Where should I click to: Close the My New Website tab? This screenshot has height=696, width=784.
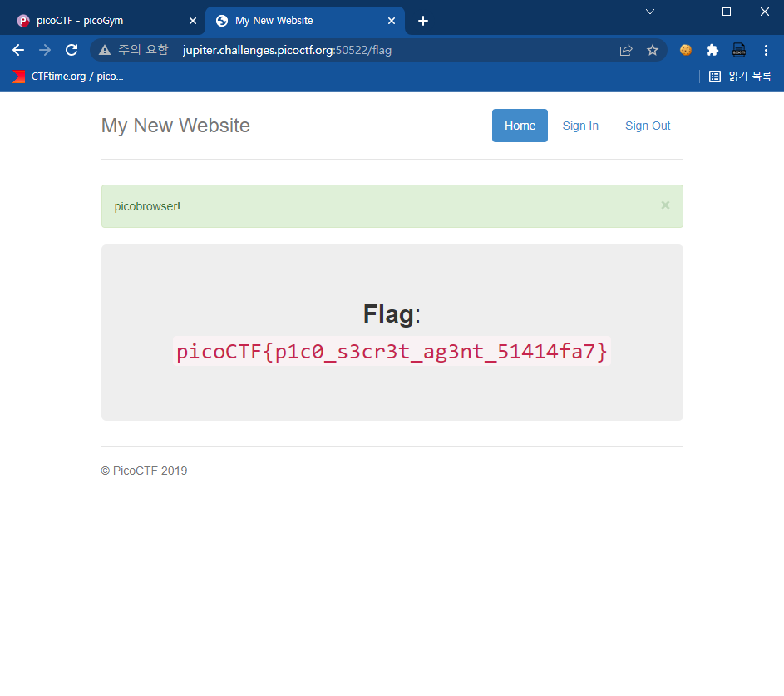pyautogui.click(x=392, y=21)
